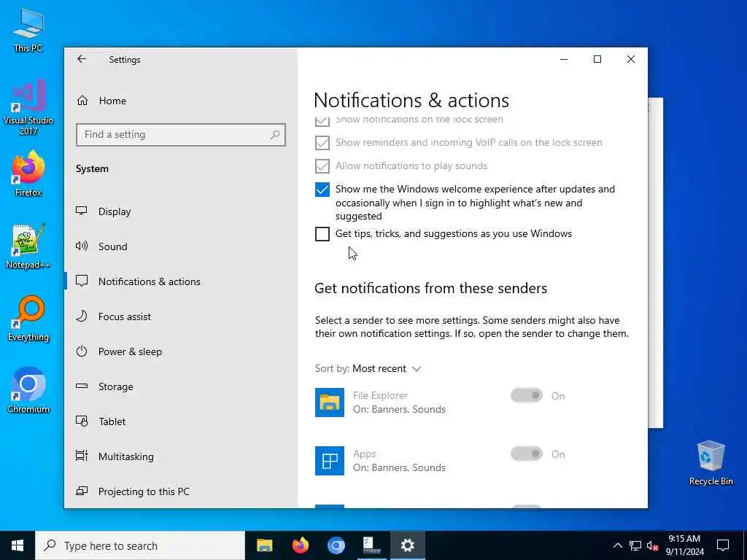This screenshot has height=560, width=747.
Task: Open the muted volume tray icon
Action: point(653,545)
